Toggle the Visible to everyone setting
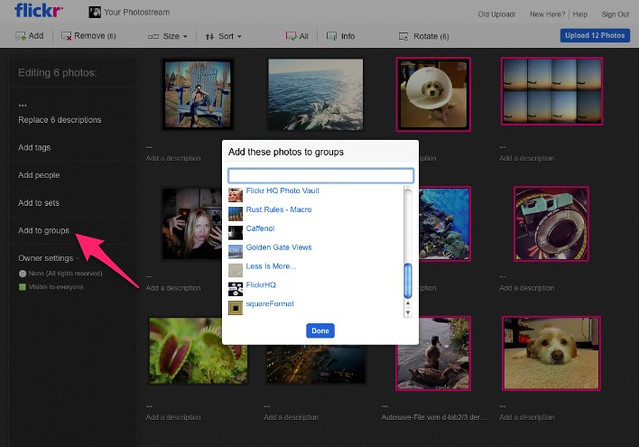This screenshot has width=639, height=447. 23,287
